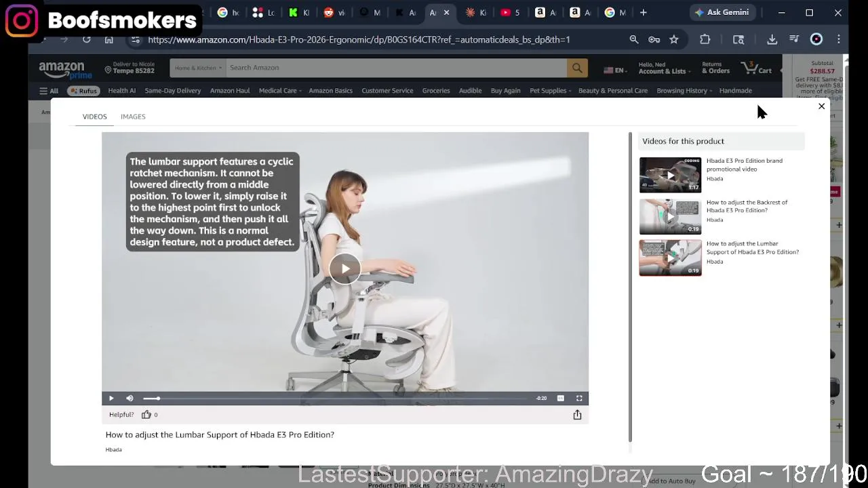Expand the Pet Supplies nav dropdown
Screen dimensions: 868x488
point(550,91)
